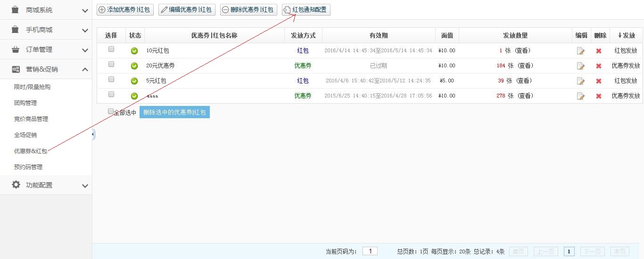Click 红包发放 link for 10元红包
This screenshot has width=644, height=259.
[626, 50]
